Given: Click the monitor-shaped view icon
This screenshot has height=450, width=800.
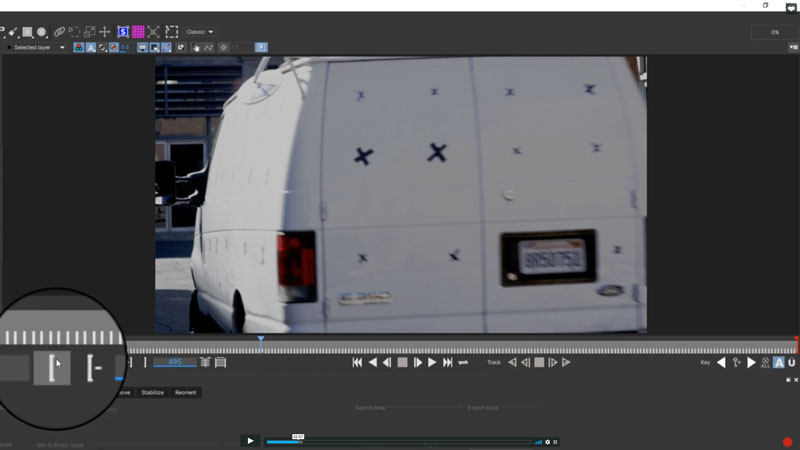Looking at the screenshot, I should coord(142,47).
